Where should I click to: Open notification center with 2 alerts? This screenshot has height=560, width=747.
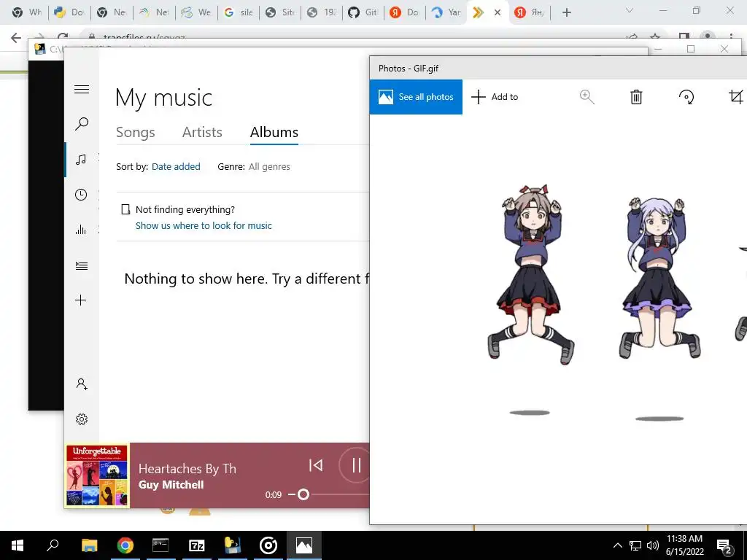click(724, 546)
